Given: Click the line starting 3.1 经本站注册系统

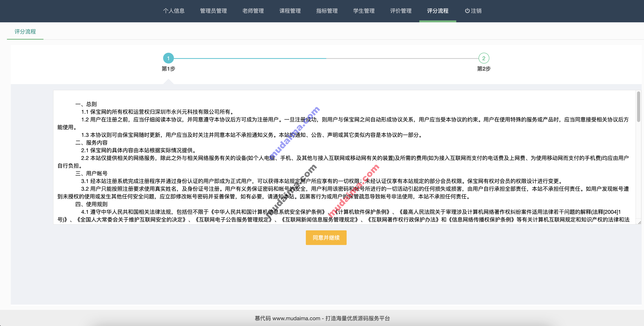Looking at the screenshot, I should tap(322, 181).
